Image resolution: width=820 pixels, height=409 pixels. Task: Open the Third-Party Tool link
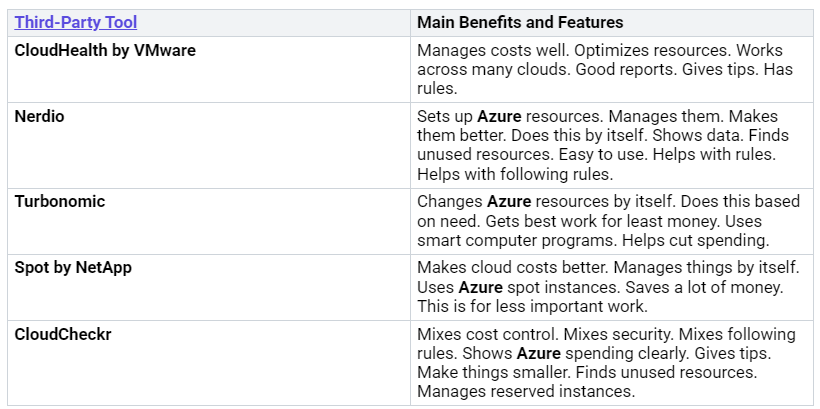[x=76, y=22]
